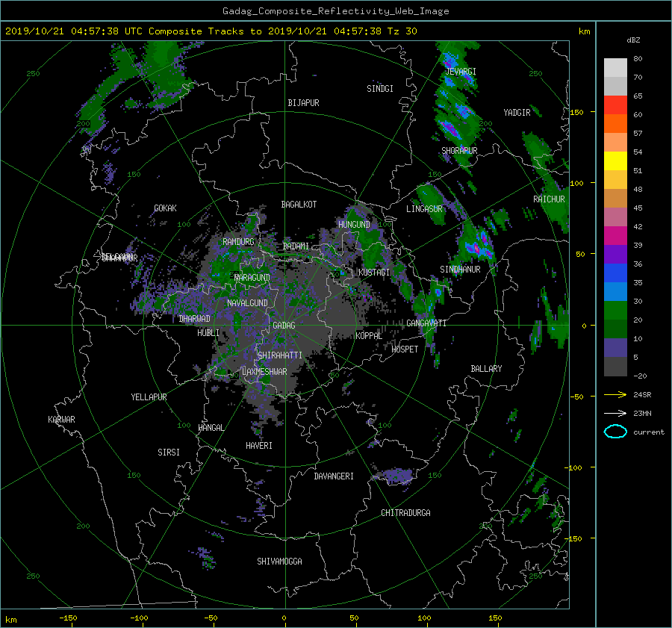Click the GADAG radar center label
The image size is (672, 628).
coord(284,326)
